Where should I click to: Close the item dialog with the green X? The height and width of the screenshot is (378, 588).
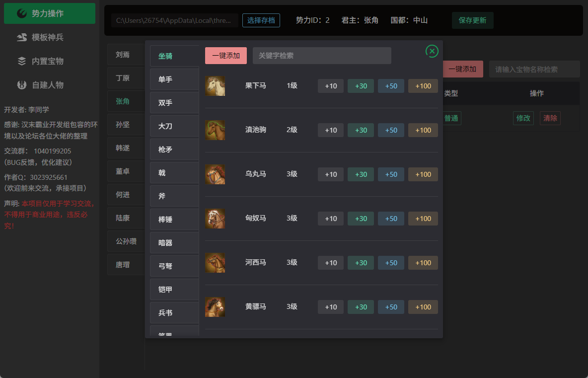[x=432, y=51]
